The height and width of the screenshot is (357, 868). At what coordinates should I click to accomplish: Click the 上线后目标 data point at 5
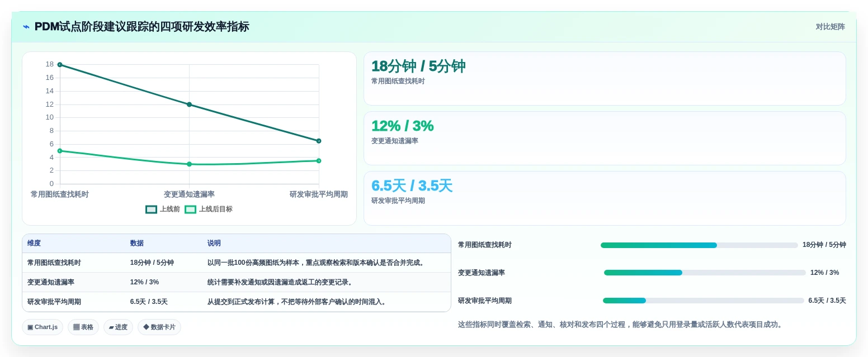coord(60,151)
